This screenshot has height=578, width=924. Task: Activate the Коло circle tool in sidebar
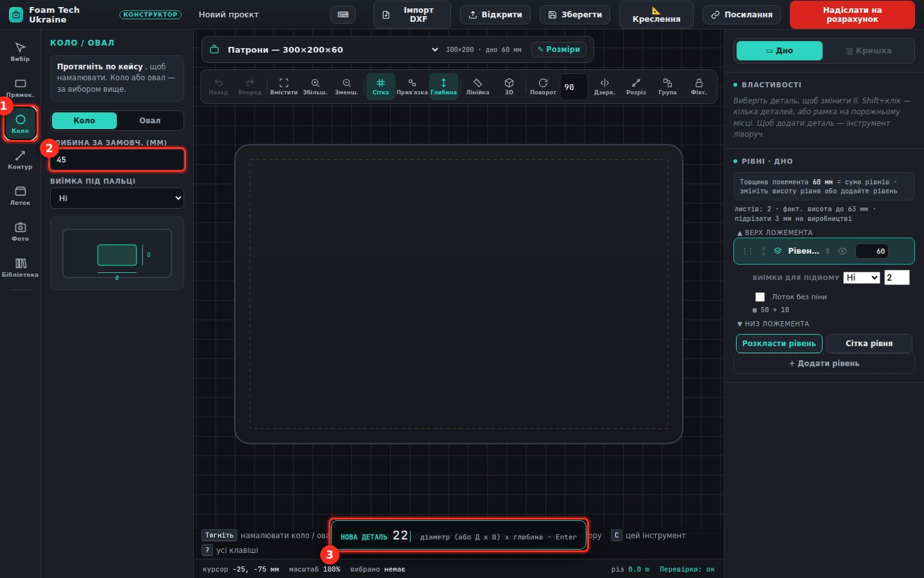point(20,123)
